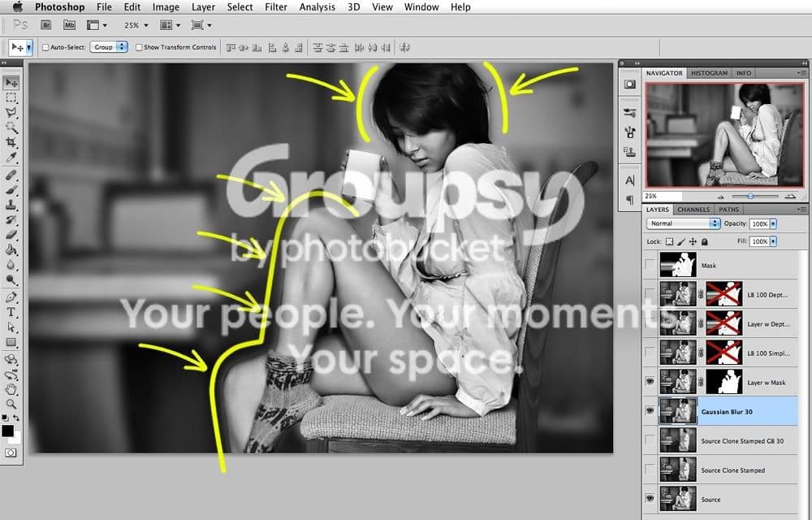The width and height of the screenshot is (812, 520).
Task: Click Lock all padlock button
Action: 704,241
